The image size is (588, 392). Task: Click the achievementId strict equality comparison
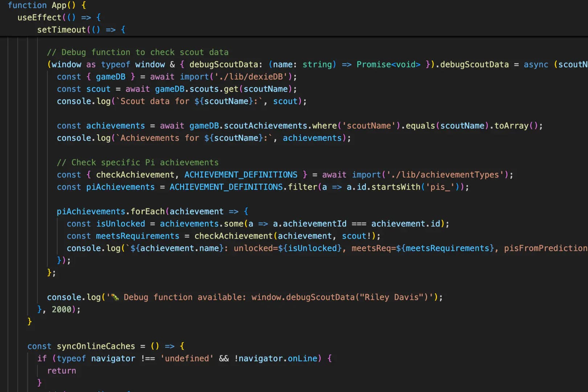pyautogui.click(x=359, y=224)
